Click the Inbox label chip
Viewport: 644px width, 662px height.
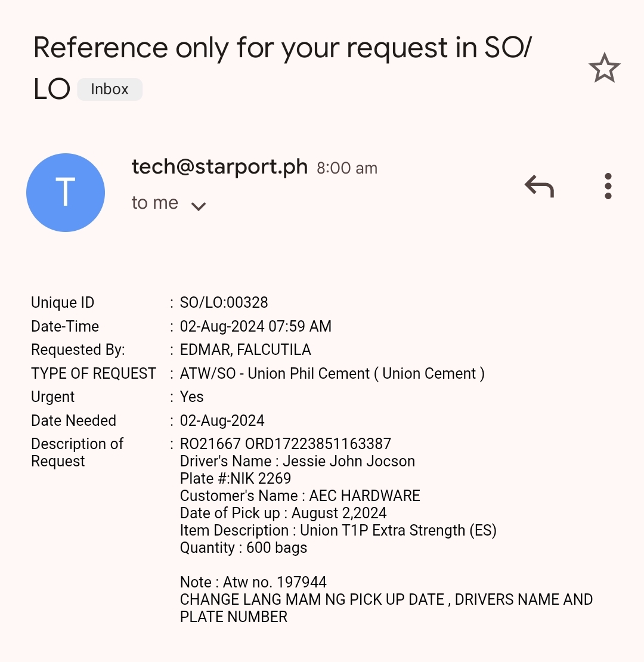[x=110, y=89]
